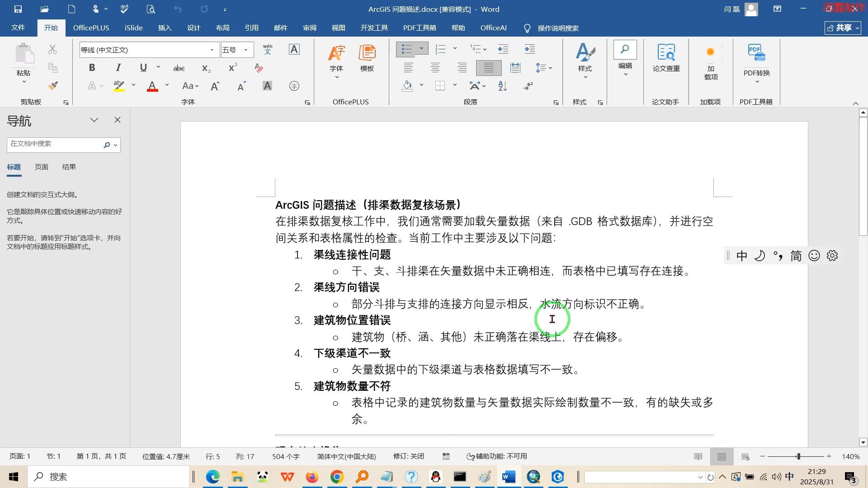Open the 文件 menu

pyautogui.click(x=18, y=28)
